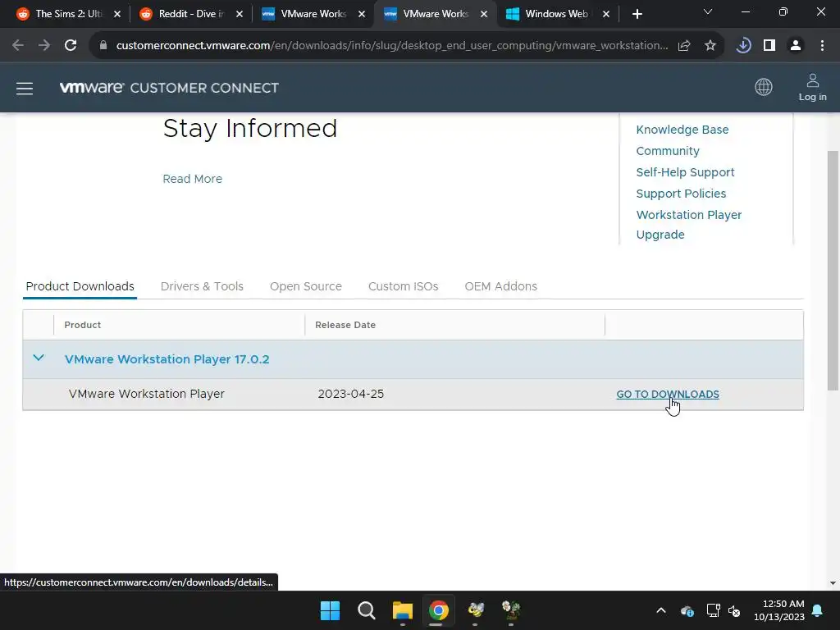
Task: Close the Windows Web tab
Action: [606, 14]
